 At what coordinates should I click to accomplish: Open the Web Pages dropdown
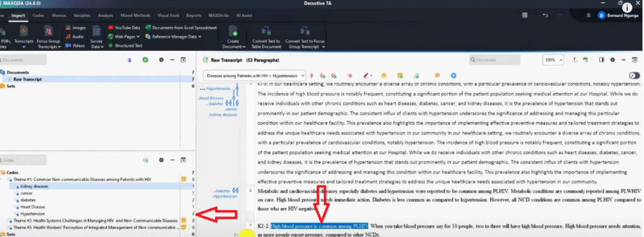[x=124, y=36]
